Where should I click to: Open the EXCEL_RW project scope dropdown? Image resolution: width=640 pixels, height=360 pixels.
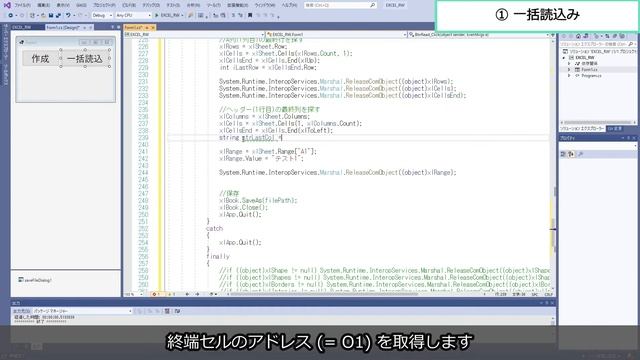194,35
